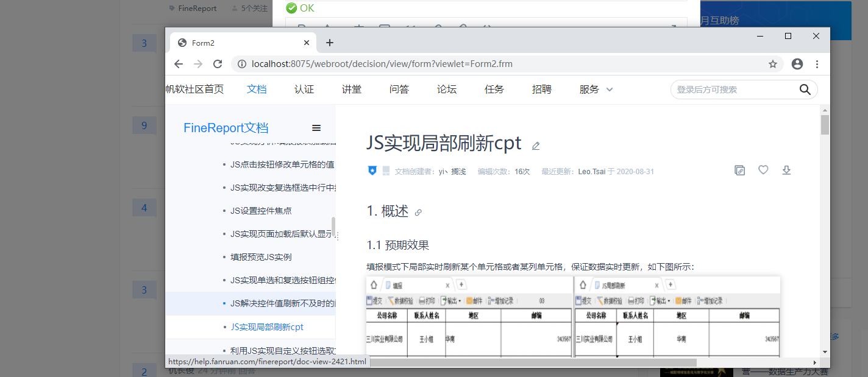The image size is (868, 377).
Task: Click the anchor link icon beside 1. 概述
Action: click(x=418, y=213)
